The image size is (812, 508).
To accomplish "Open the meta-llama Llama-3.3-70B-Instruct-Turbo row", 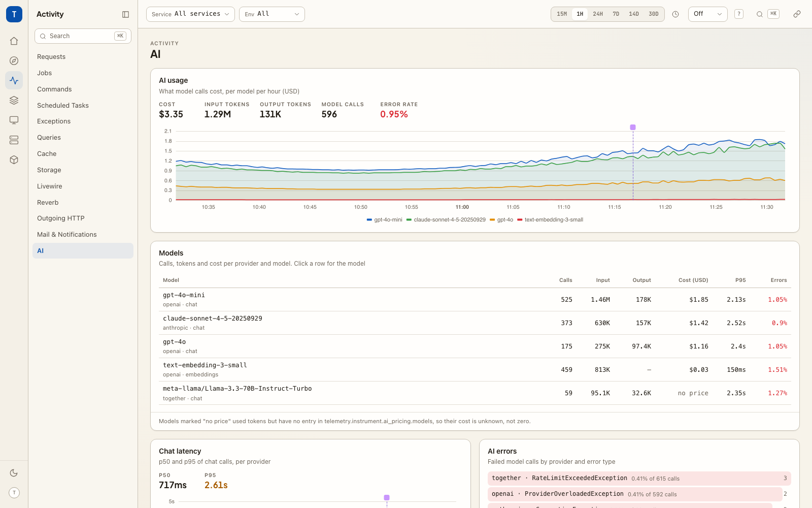I will click(x=475, y=393).
